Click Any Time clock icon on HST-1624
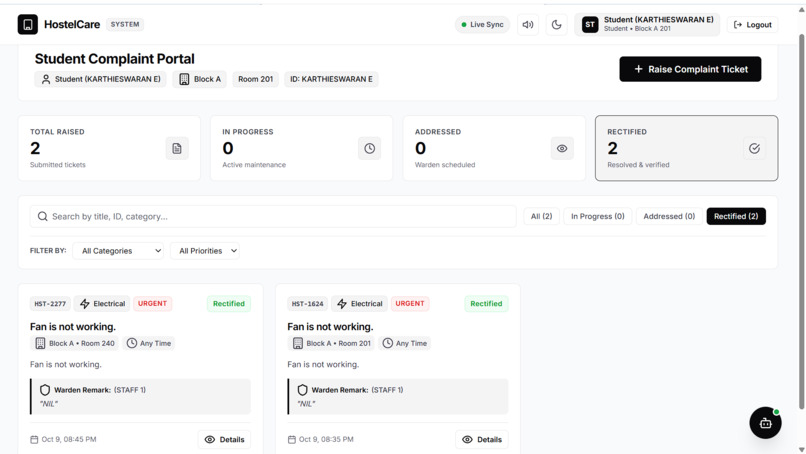This screenshot has width=806, height=454. (x=388, y=343)
